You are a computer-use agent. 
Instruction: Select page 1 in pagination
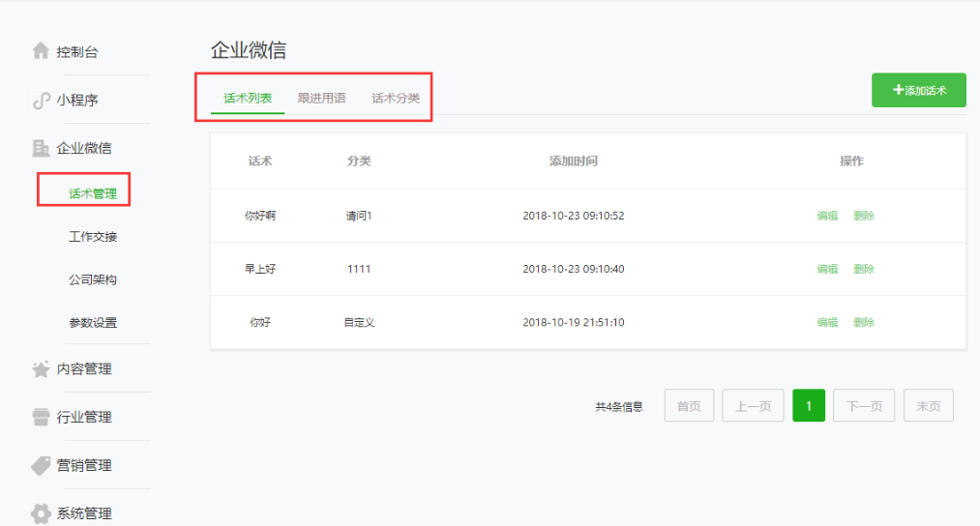point(809,406)
